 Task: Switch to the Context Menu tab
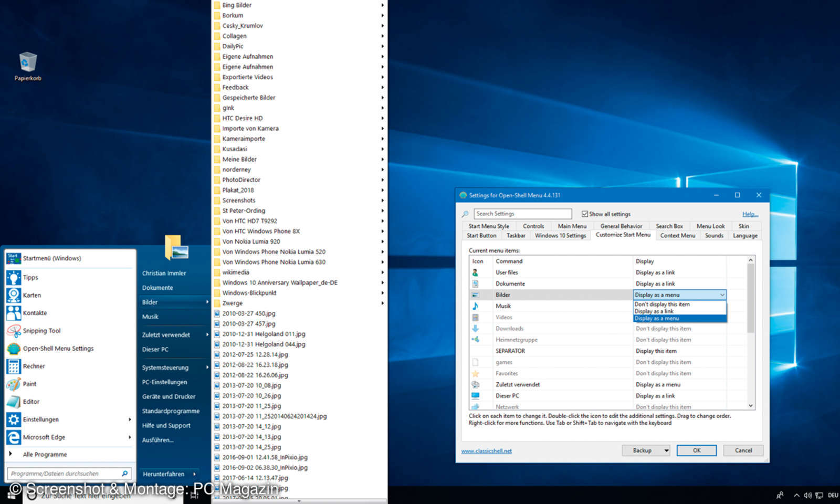677,235
